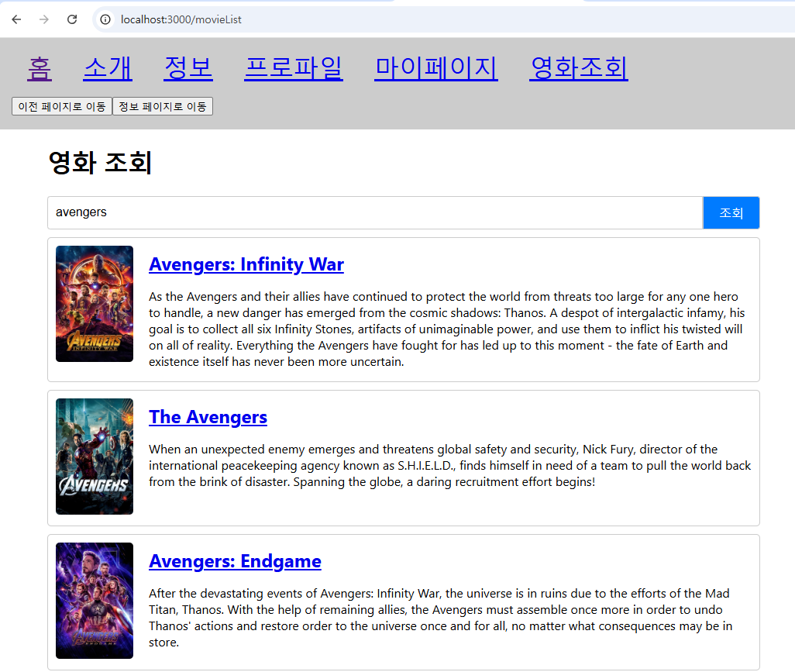The height and width of the screenshot is (672, 795).
Task: Open the 정보 navigation link
Action: (x=188, y=68)
